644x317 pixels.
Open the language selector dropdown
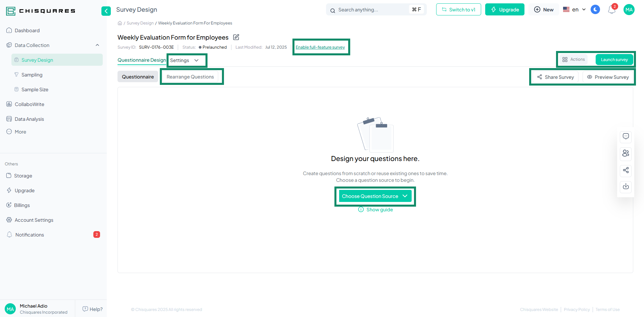tap(574, 9)
